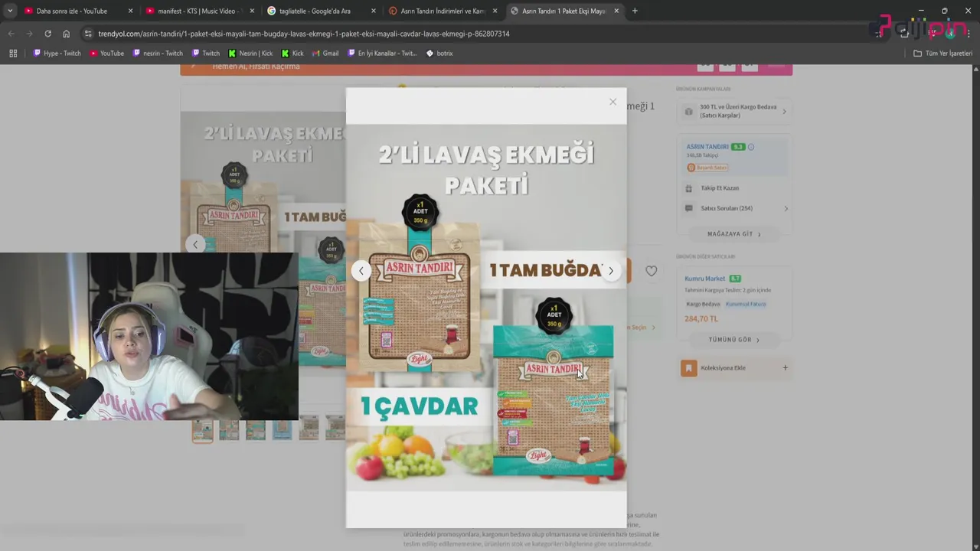Open the 'nesrin - Twitch' bookmark
This screenshot has height=551, width=980.
[x=158, y=54]
